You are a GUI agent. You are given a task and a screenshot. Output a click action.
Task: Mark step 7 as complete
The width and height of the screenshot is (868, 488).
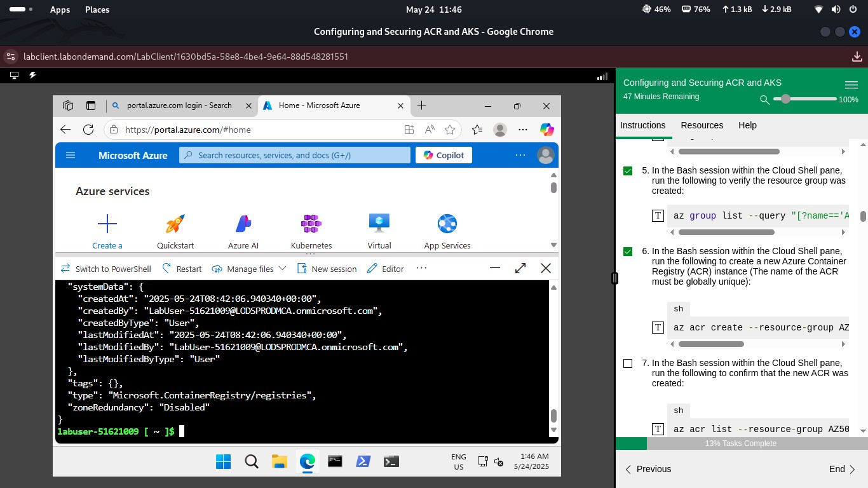(x=628, y=363)
